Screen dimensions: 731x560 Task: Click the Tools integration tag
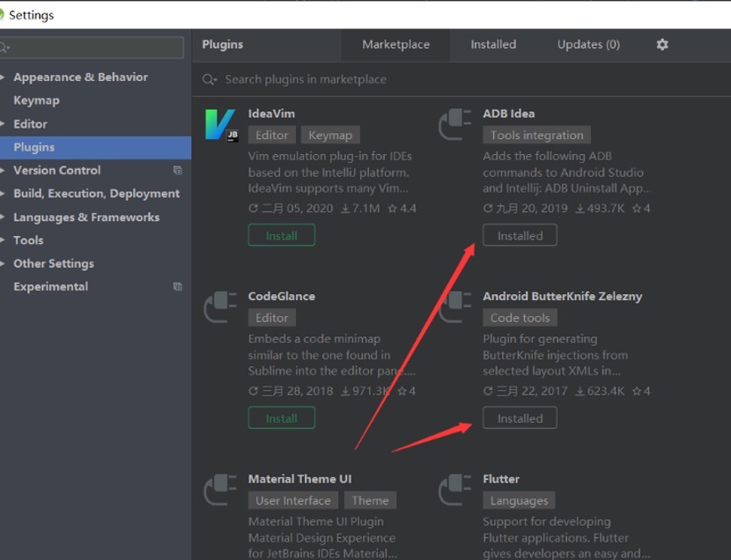(x=536, y=135)
